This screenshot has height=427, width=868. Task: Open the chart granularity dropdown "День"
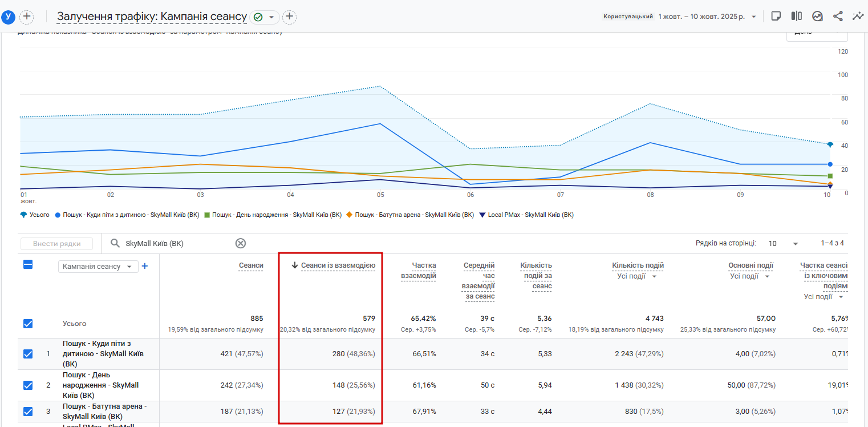click(x=817, y=34)
